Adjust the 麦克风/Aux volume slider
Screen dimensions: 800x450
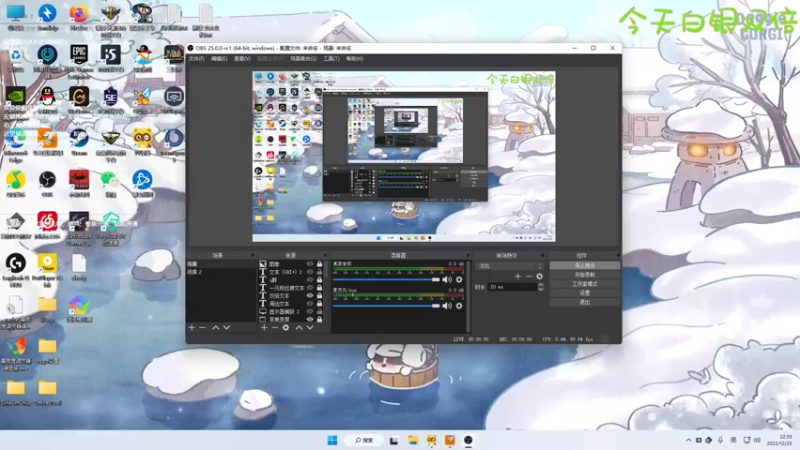coord(386,306)
